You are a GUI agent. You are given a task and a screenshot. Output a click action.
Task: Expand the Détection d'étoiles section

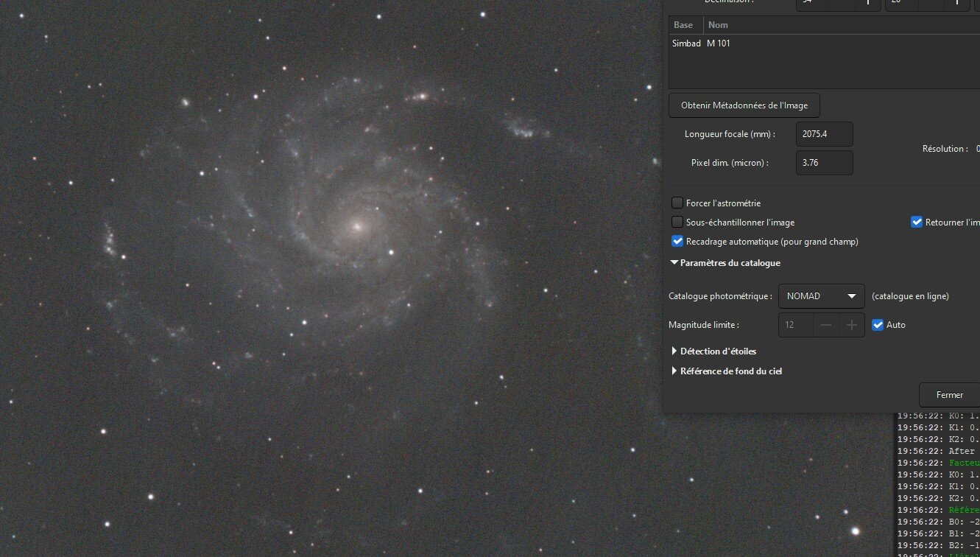pos(674,351)
